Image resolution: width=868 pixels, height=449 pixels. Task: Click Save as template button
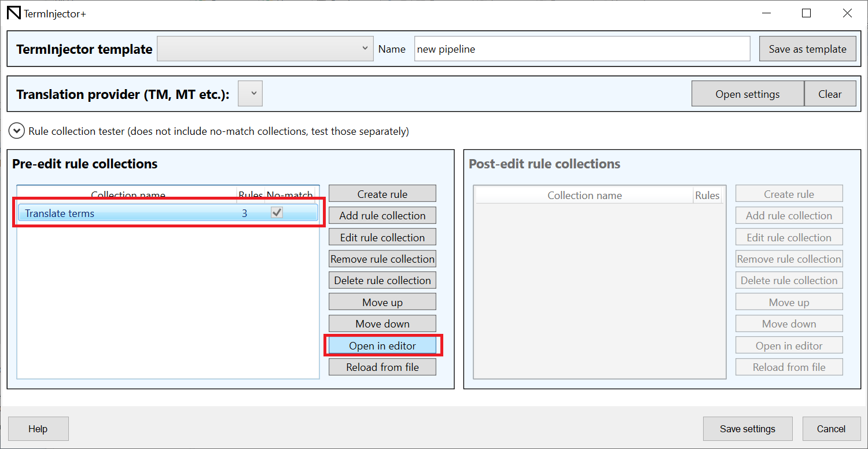pyautogui.click(x=807, y=49)
